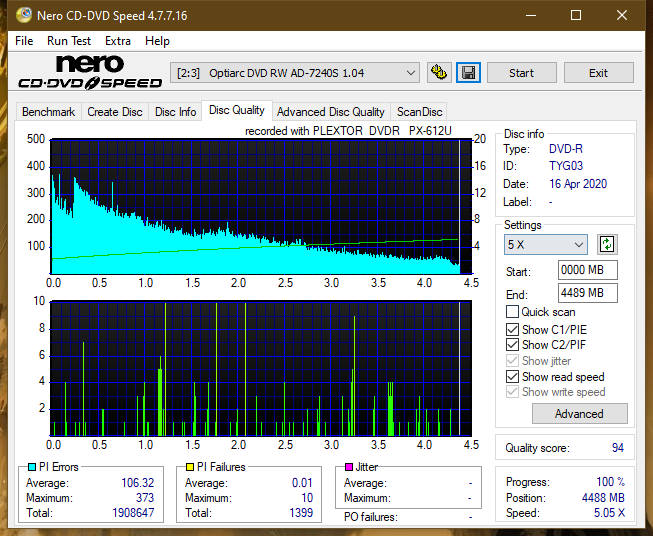The width and height of the screenshot is (653, 536).
Task: Click the Start position 0000 MB field
Action: [588, 270]
